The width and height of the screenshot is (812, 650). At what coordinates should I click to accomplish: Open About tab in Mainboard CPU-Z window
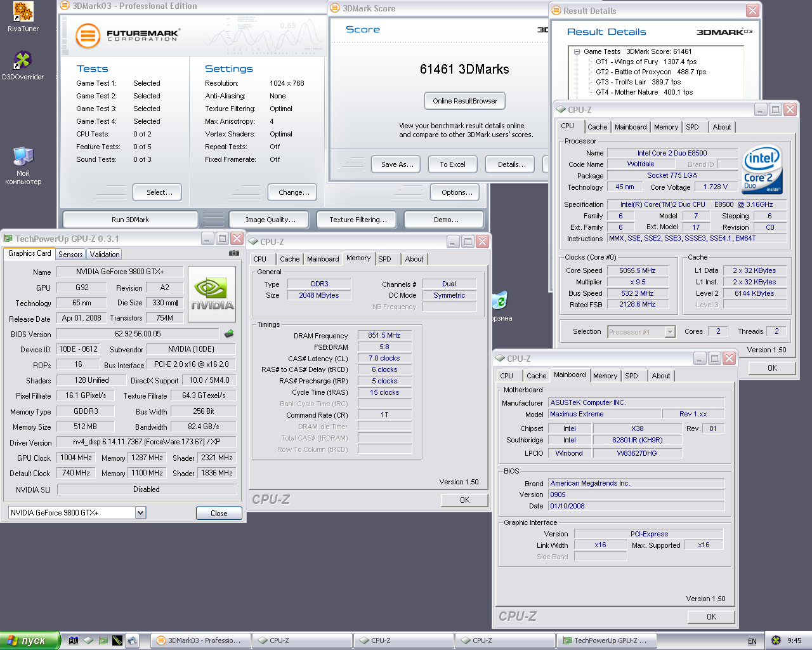tap(661, 376)
